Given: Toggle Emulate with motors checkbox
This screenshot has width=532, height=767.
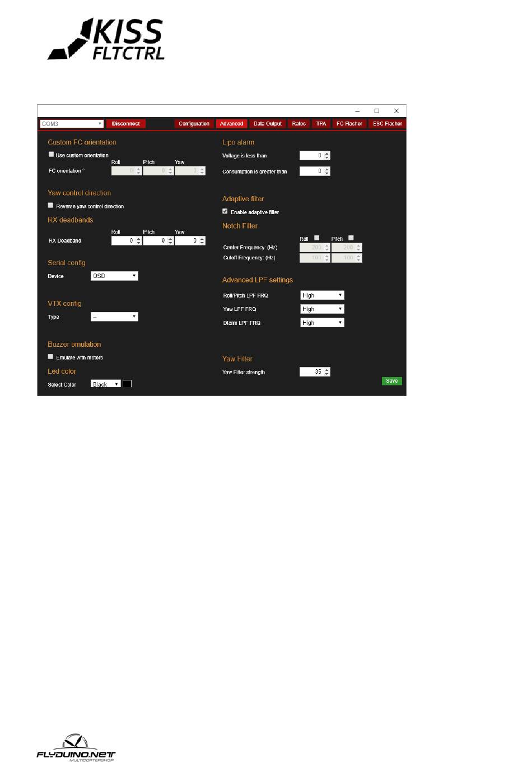Looking at the screenshot, I should pos(50,356).
